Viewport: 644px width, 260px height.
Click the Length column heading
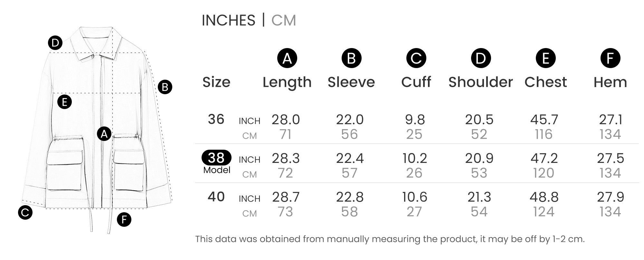point(287,82)
